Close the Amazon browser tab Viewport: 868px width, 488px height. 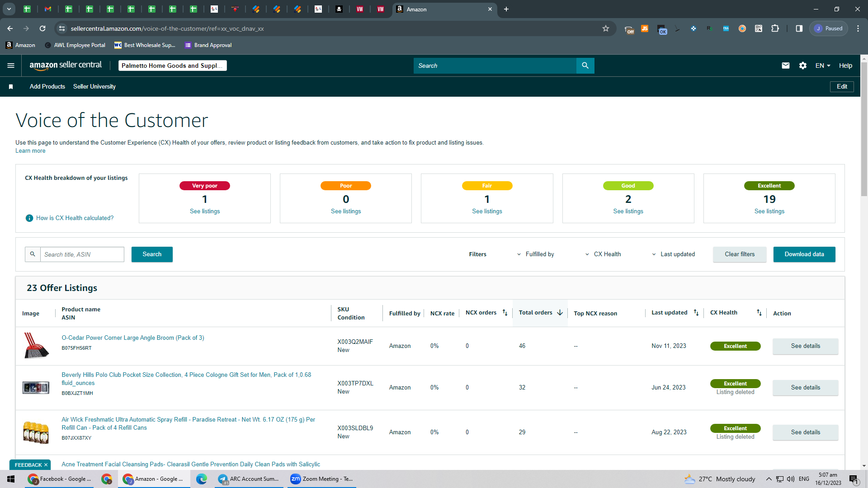pos(490,9)
